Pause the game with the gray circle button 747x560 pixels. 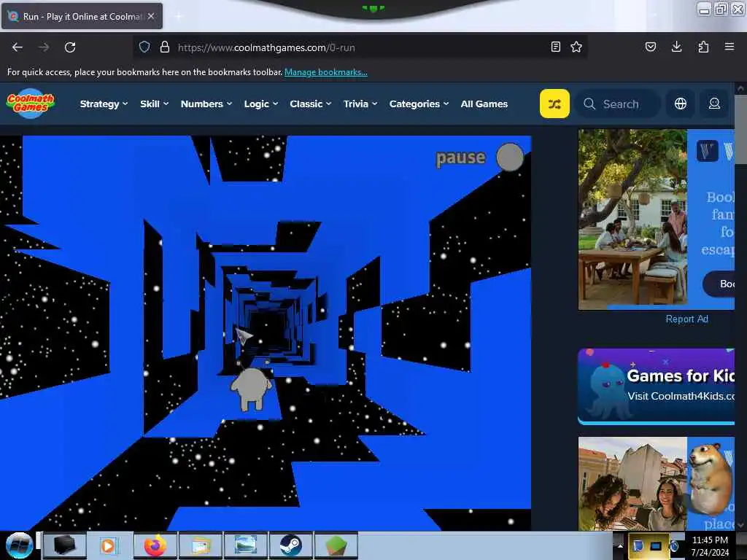[x=510, y=157]
